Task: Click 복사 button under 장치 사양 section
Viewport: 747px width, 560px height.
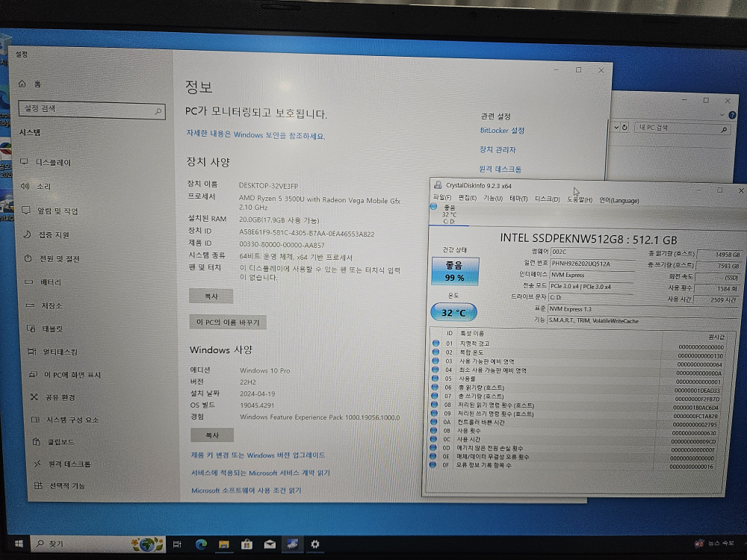Action: click(x=211, y=296)
